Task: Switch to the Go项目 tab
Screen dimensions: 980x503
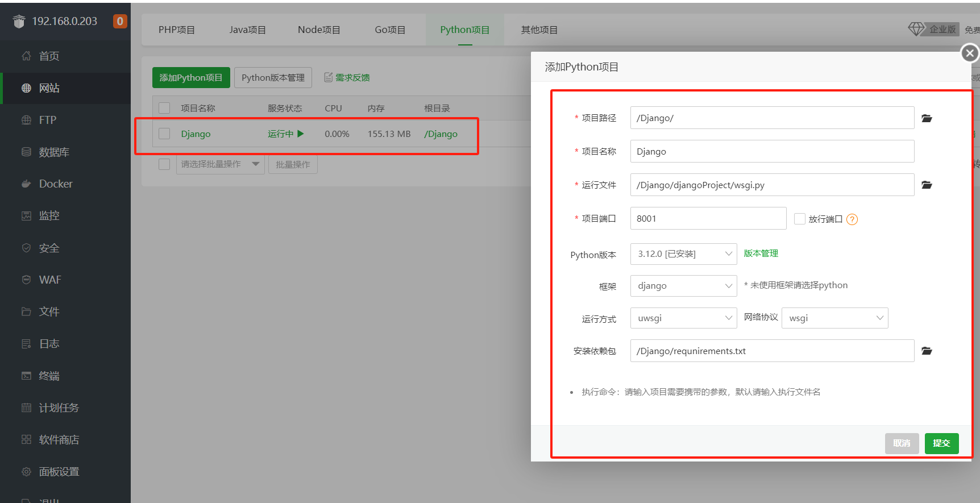Action: point(390,30)
